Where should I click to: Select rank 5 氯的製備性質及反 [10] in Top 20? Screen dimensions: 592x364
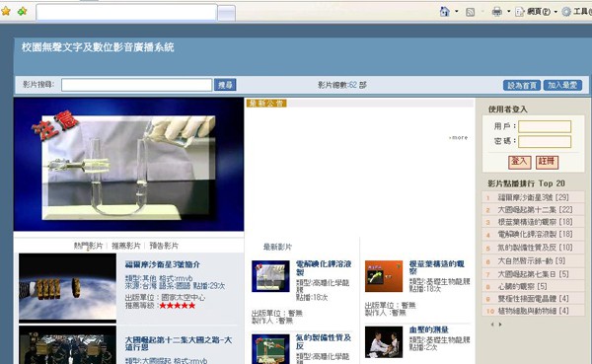533,248
